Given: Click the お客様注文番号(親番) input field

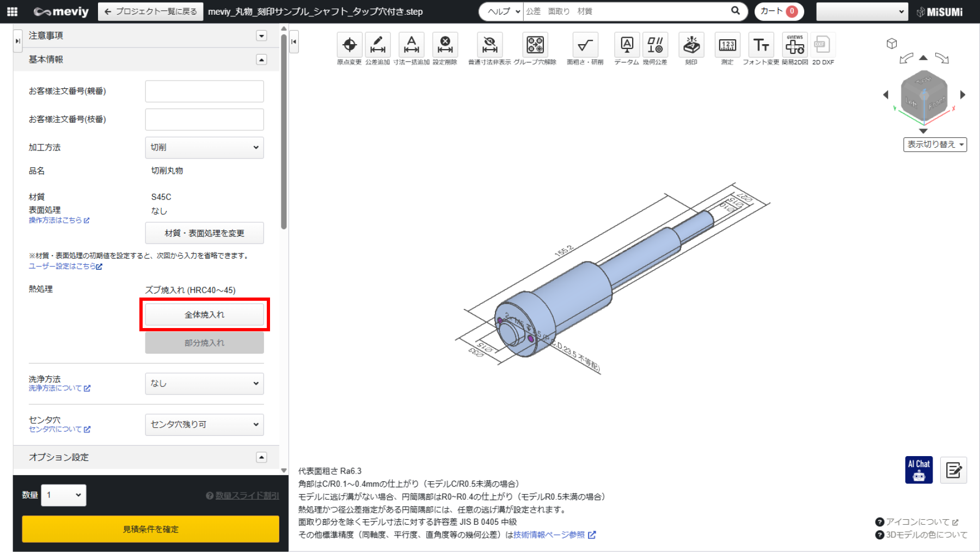Looking at the screenshot, I should (204, 92).
